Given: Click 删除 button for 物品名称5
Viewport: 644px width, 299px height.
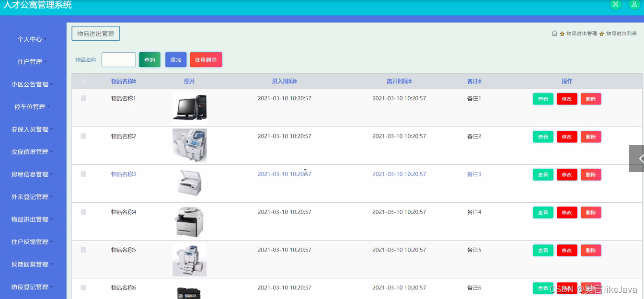Looking at the screenshot, I should [591, 250].
